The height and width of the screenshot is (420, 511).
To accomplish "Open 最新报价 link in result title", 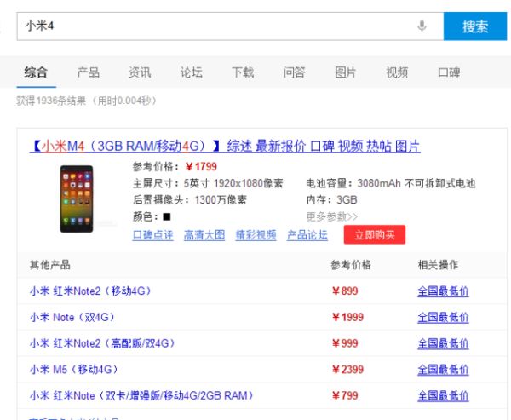I will pyautogui.click(x=280, y=146).
